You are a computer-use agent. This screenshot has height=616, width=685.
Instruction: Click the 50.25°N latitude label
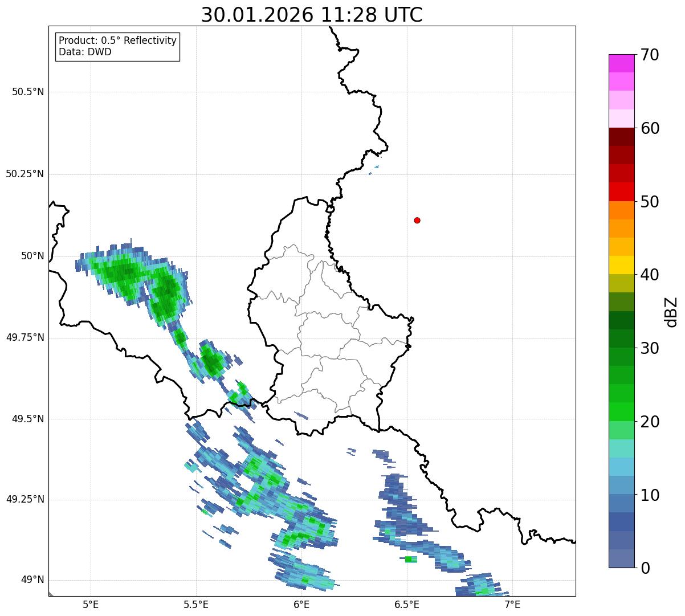[x=25, y=174]
